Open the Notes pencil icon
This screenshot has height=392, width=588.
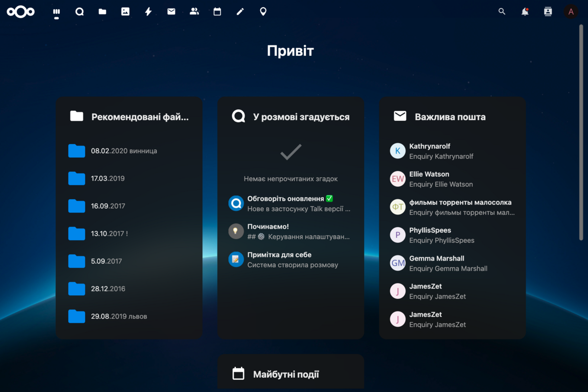tap(240, 12)
